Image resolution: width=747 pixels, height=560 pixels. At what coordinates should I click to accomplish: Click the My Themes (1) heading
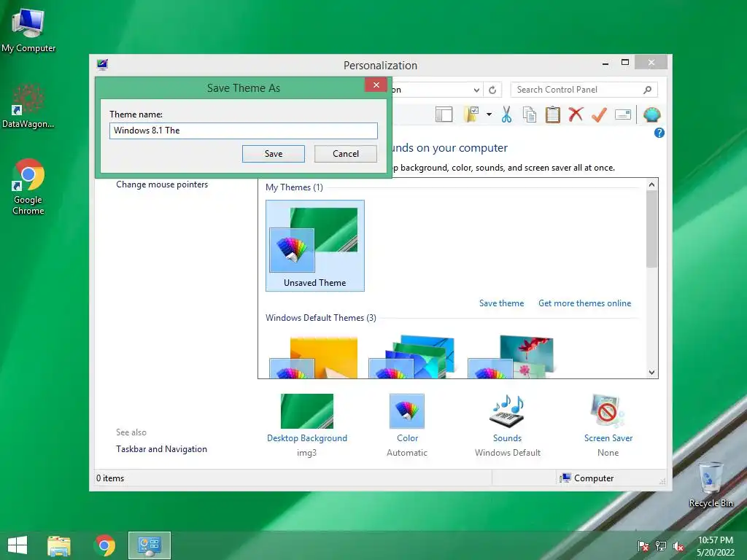point(294,187)
